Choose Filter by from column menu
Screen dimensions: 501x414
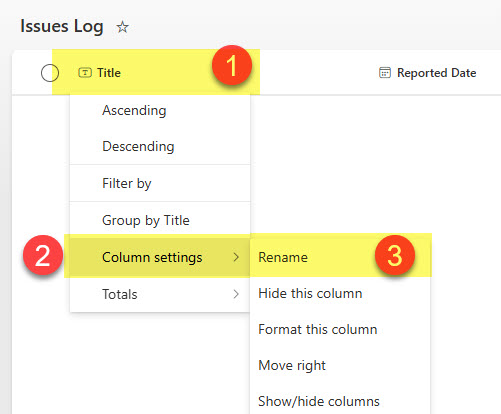pos(160,183)
